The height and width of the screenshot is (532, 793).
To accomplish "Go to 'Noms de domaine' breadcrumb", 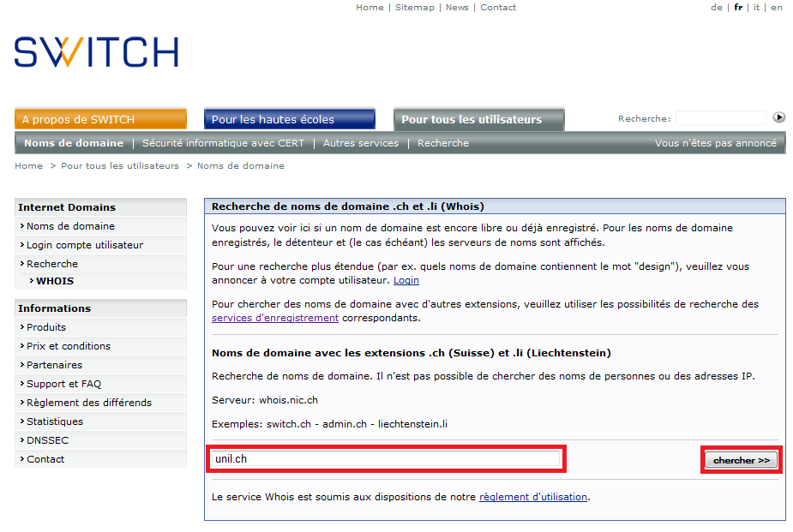I will click(241, 165).
